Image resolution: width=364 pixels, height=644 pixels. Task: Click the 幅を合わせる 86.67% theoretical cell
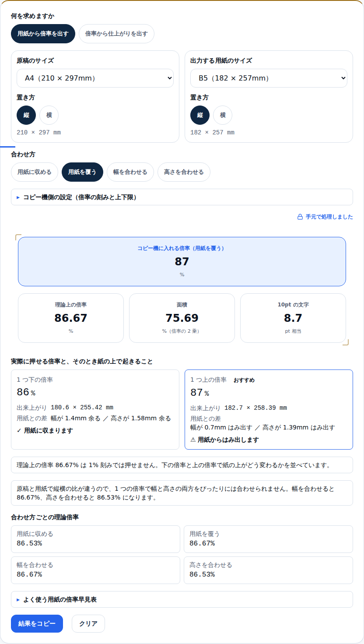95,570
